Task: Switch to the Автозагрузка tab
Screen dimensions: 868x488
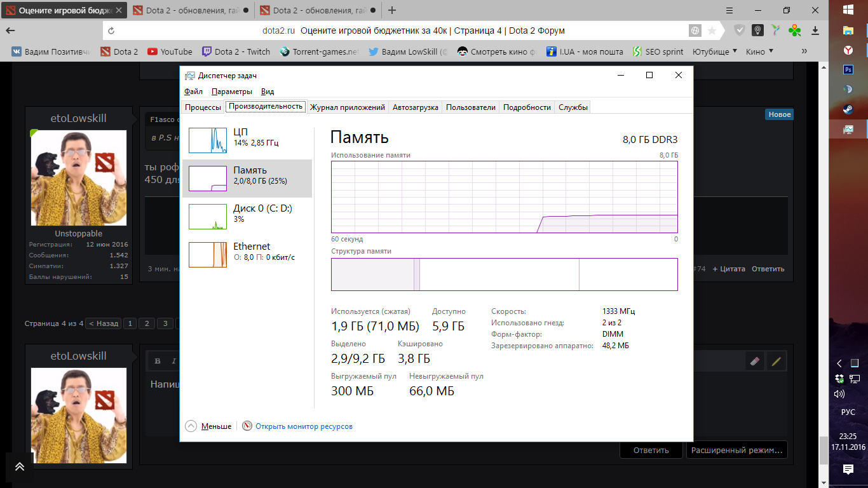Action: tap(416, 107)
